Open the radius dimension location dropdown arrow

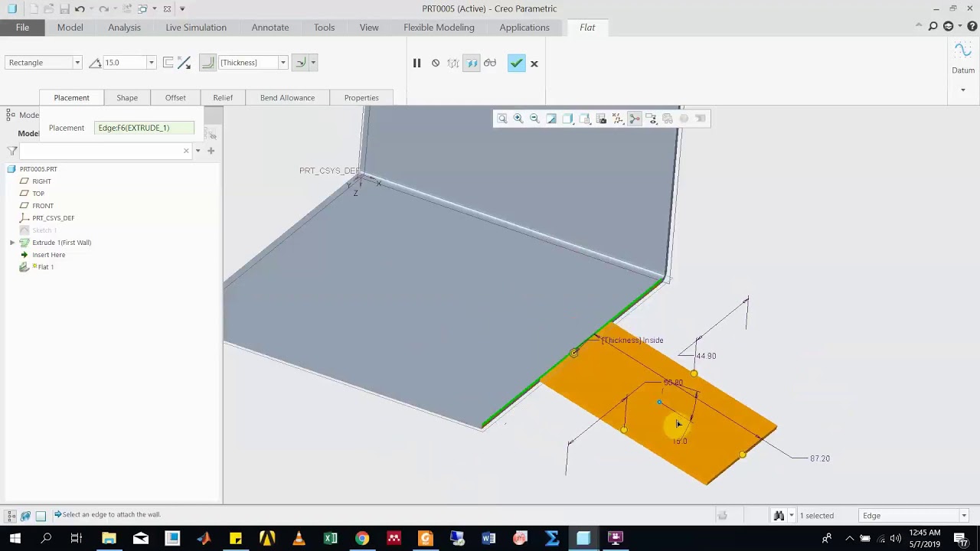click(313, 63)
